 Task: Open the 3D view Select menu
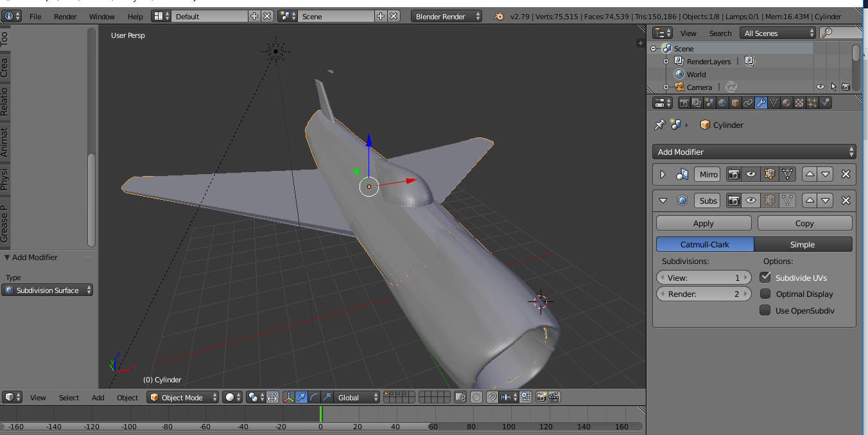(69, 398)
